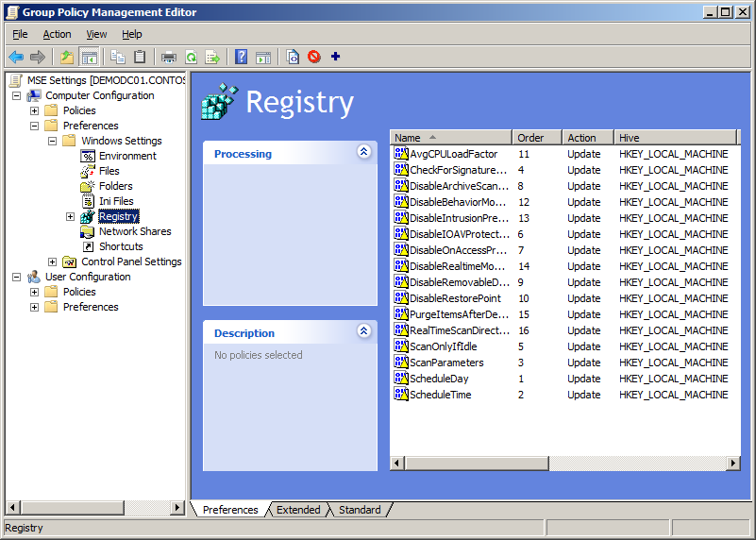Open the Action menu

coord(57,34)
